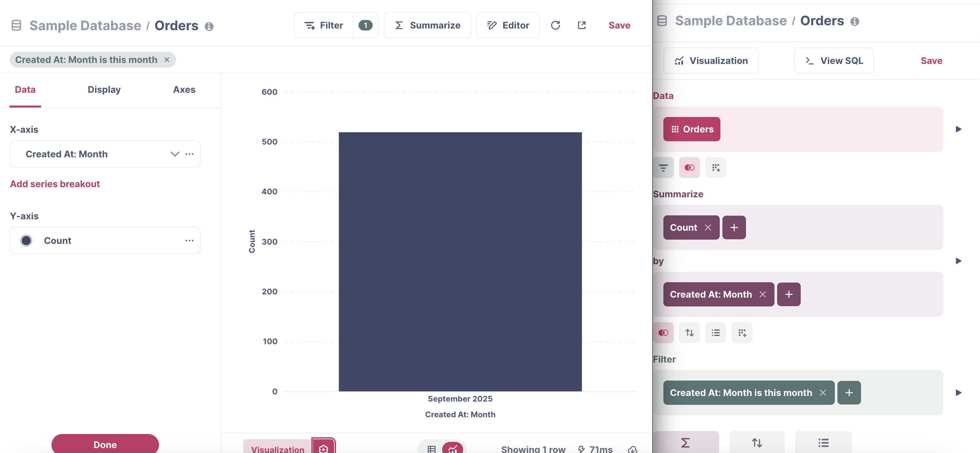The height and width of the screenshot is (453, 980).
Task: Remove the Created At filter chip
Action: tap(167, 60)
